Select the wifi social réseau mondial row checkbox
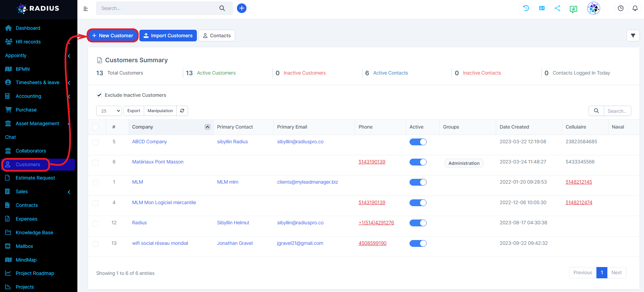 (96, 244)
